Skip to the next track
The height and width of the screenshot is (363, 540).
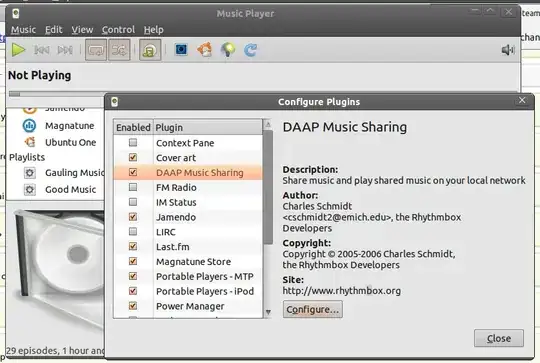pos(65,50)
